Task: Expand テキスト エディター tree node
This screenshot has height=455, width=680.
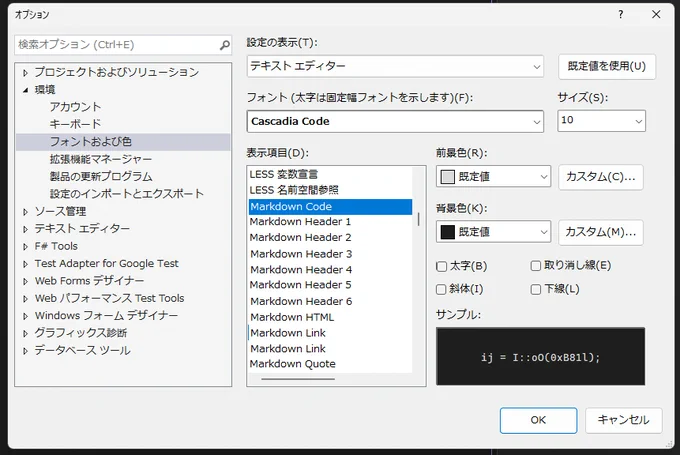Action: coord(25,229)
